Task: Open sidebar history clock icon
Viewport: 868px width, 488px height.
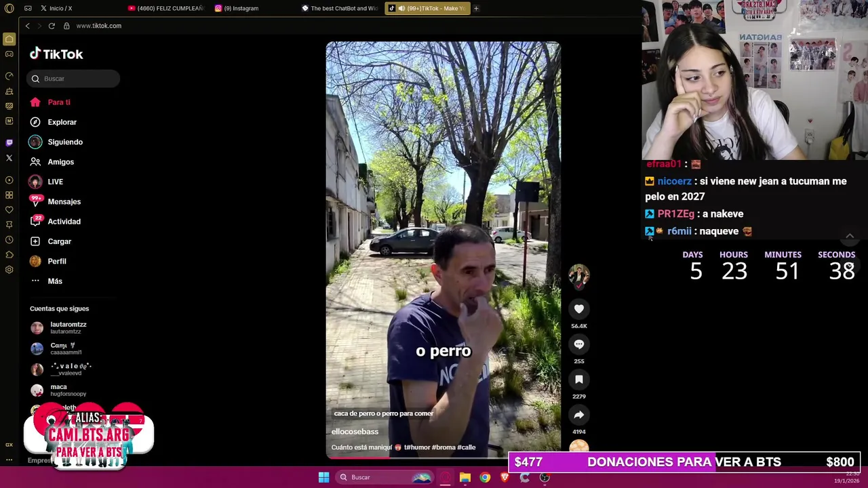Action: [x=9, y=240]
